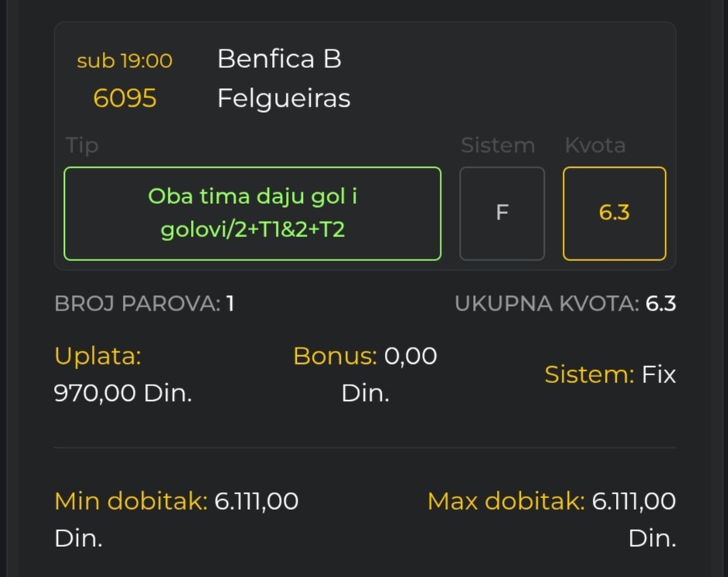
Task: Click the "Din." currency under Max dobitak
Action: (652, 538)
